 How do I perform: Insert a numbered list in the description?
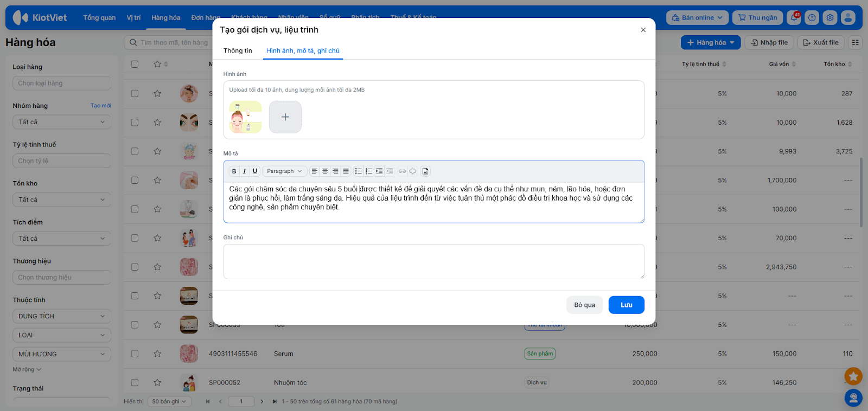(x=369, y=171)
